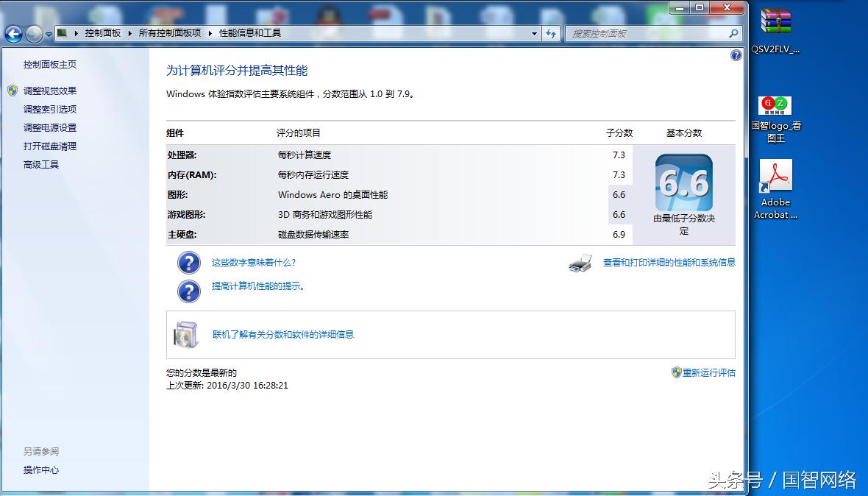This screenshot has width=868, height=496.
Task: Open Help via blue question mark icon
Action: tap(736, 54)
